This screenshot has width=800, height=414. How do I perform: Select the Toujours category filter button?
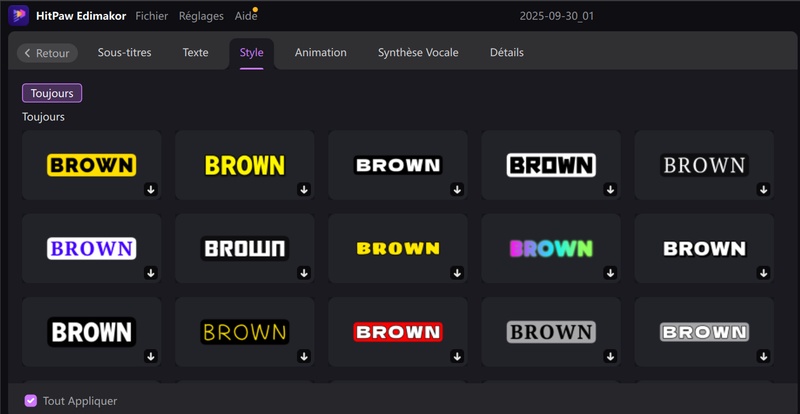(x=52, y=93)
